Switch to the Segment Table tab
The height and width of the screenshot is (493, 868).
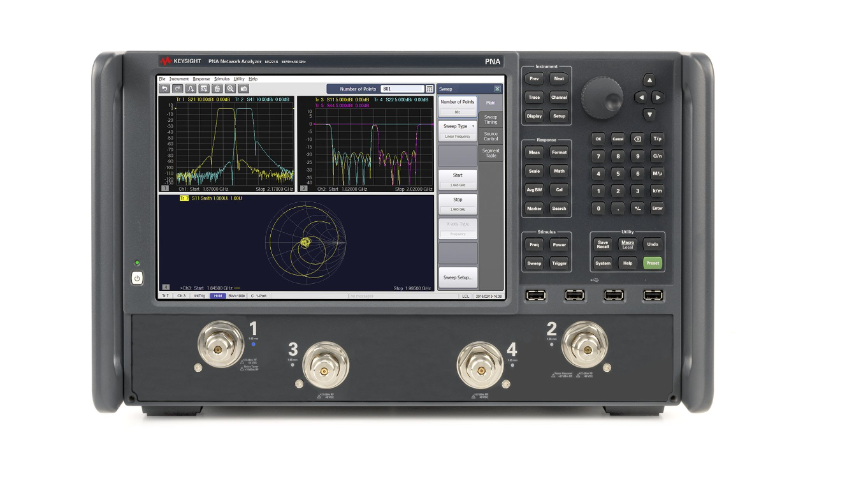[x=491, y=153]
